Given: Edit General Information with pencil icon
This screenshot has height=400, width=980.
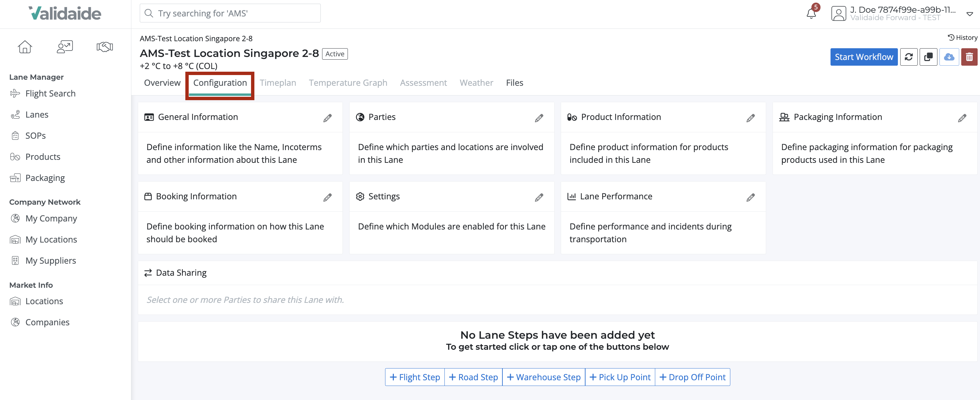Looking at the screenshot, I should (327, 118).
